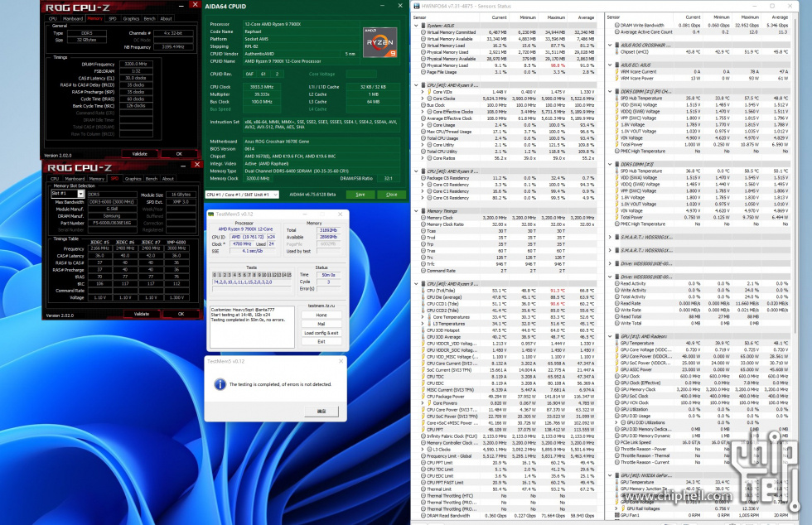Click the Average column header in right sensor pane
The width and height of the screenshot is (812, 525).
click(780, 17)
